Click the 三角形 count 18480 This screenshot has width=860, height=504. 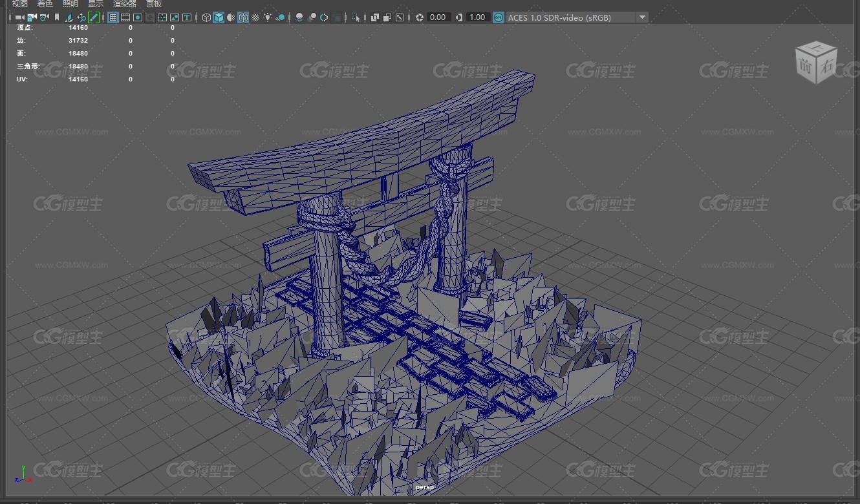tap(78, 67)
